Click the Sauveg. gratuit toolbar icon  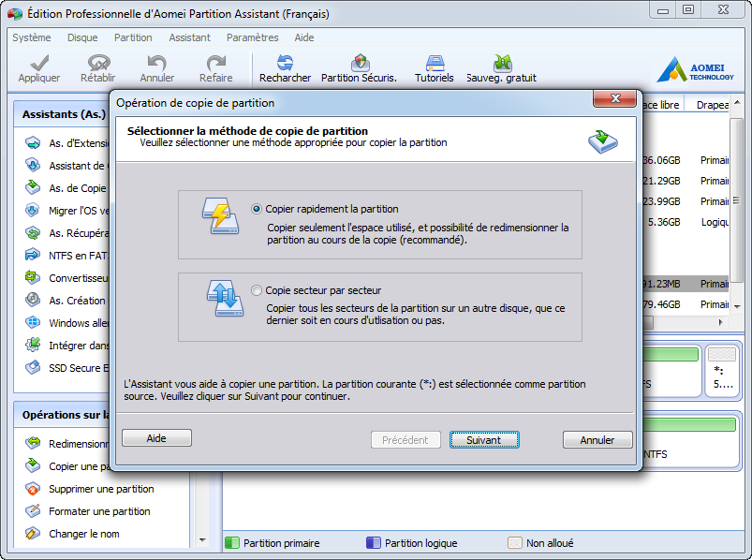click(x=501, y=61)
